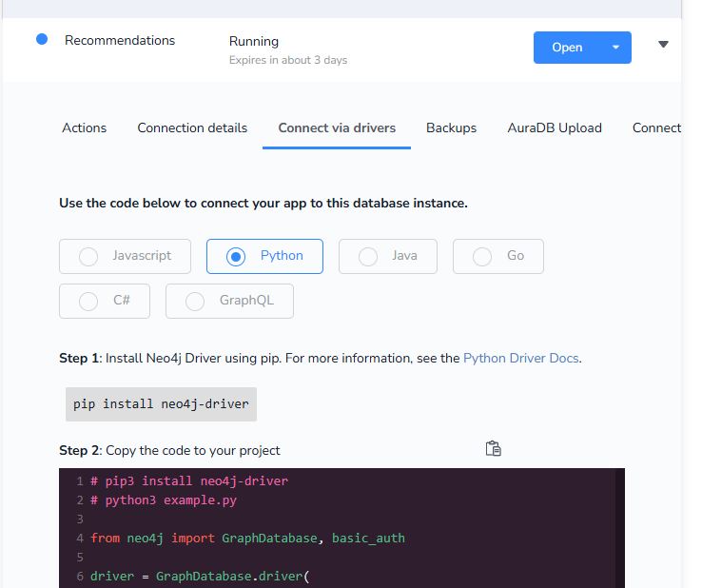Click the code editor vertical scrollbar
This screenshot has height=588, width=702.
tap(620, 528)
